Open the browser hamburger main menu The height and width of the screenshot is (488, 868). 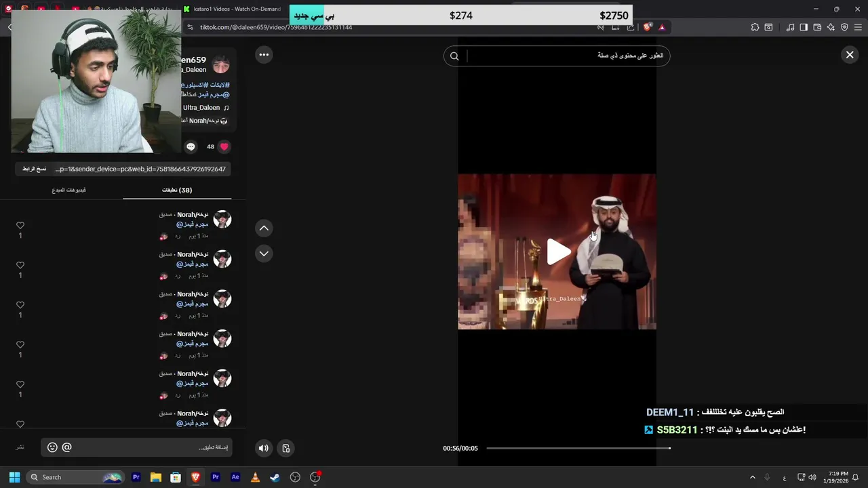tap(858, 27)
